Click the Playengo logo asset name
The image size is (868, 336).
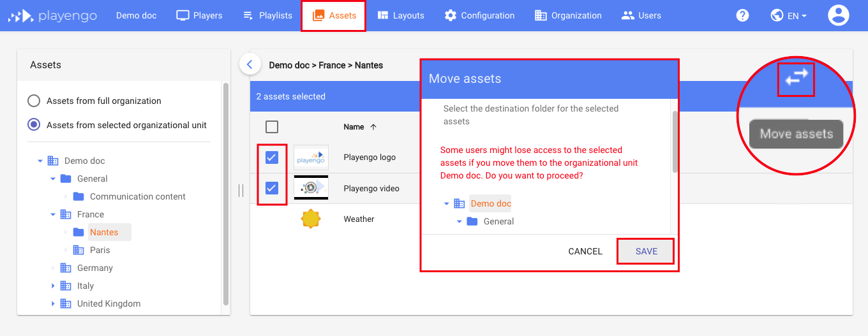370,157
